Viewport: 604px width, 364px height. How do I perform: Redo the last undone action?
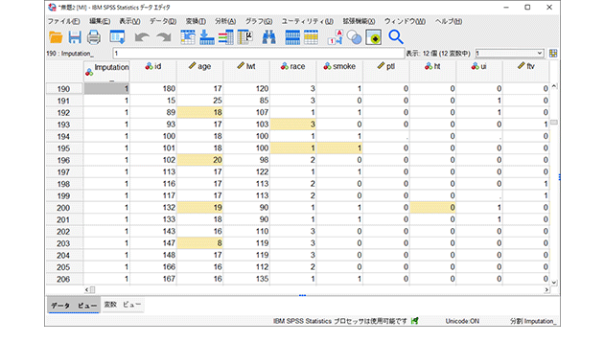(x=164, y=37)
